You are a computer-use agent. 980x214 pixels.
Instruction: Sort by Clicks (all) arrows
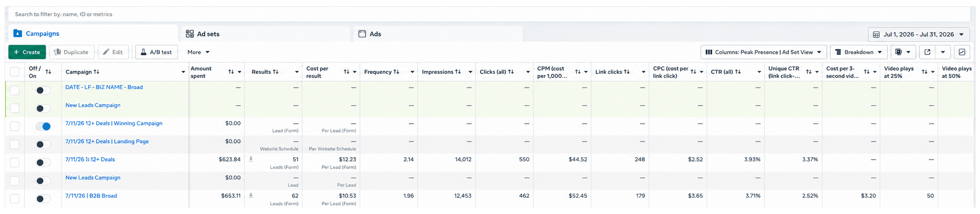tap(511, 72)
